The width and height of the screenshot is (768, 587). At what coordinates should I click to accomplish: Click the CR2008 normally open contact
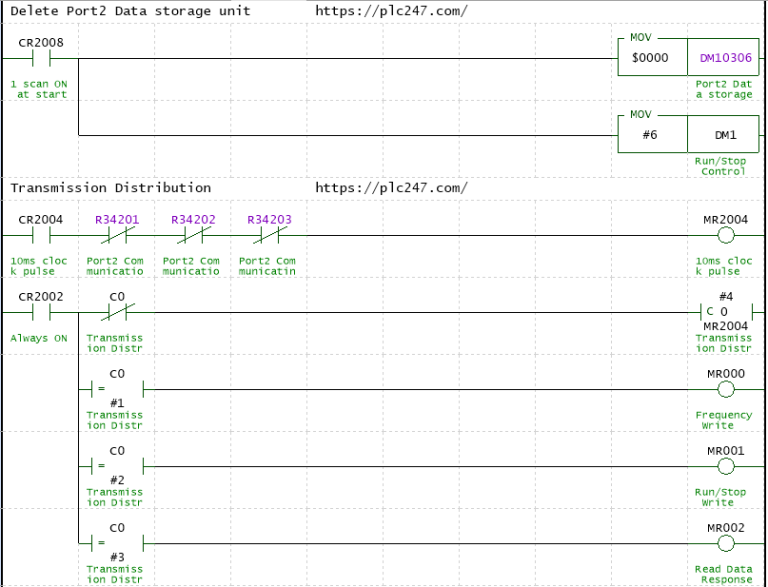[x=41, y=58]
